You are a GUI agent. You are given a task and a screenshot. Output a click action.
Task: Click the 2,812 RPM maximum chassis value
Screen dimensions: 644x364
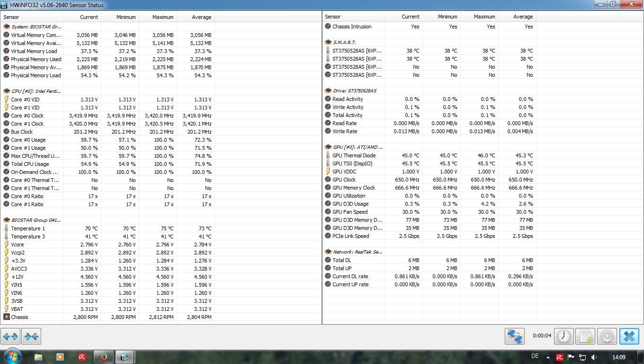click(161, 317)
